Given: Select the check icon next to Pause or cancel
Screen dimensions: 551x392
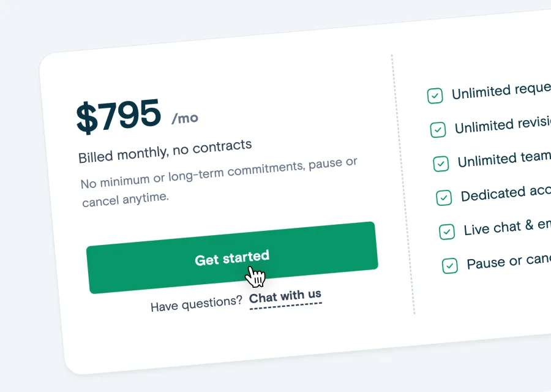Looking at the screenshot, I should tap(451, 266).
